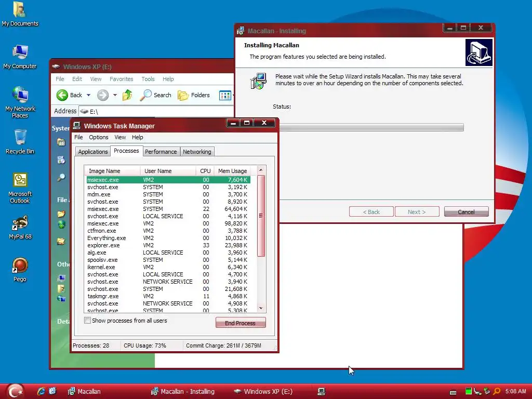
Task: Sort processes by the CPU column header
Action: click(205, 171)
